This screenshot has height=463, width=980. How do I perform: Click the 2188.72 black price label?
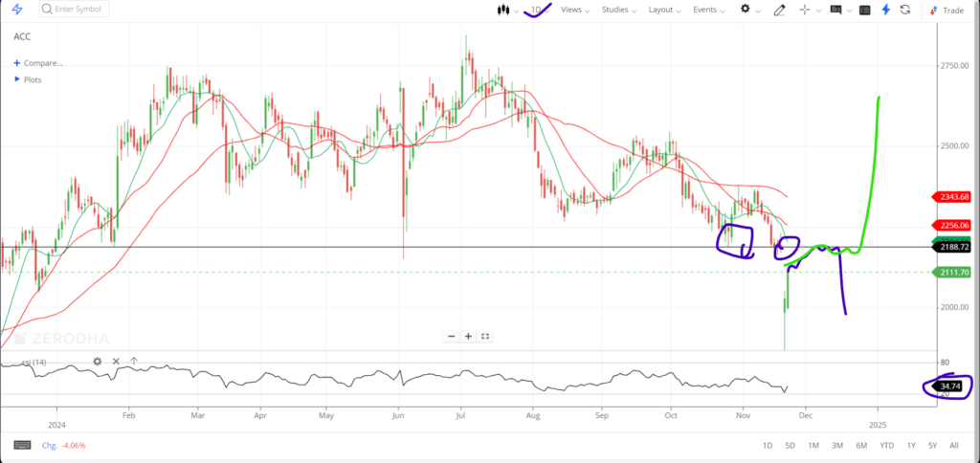(951, 247)
